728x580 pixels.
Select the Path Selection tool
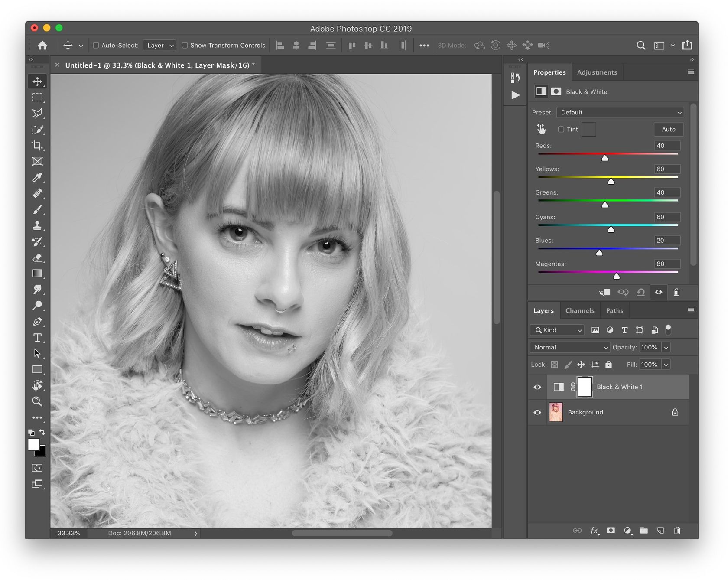[37, 353]
